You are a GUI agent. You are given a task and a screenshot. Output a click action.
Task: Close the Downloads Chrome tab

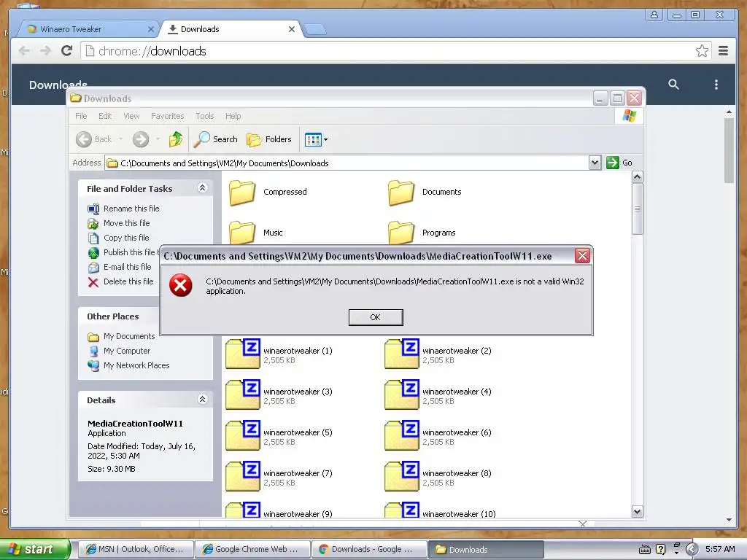tap(292, 29)
